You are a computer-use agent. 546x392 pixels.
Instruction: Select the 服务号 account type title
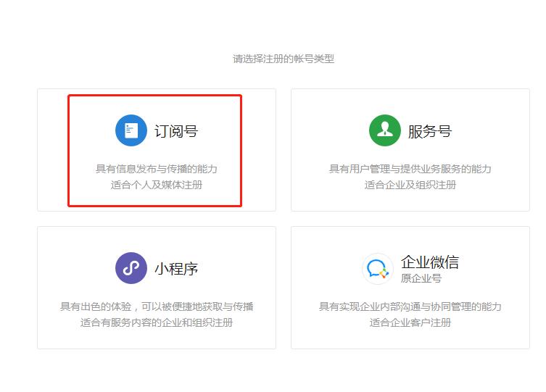(x=430, y=131)
